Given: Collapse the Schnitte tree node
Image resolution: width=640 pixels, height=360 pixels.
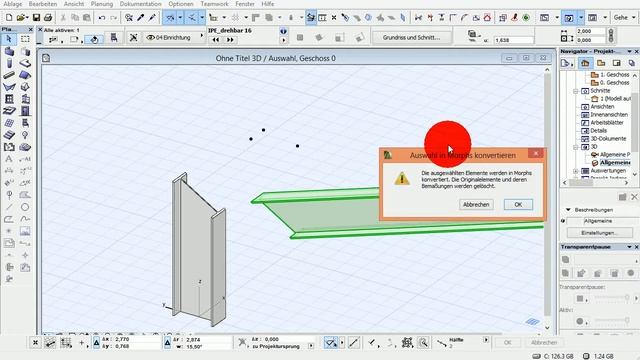Looking at the screenshot, I should tap(576, 91).
